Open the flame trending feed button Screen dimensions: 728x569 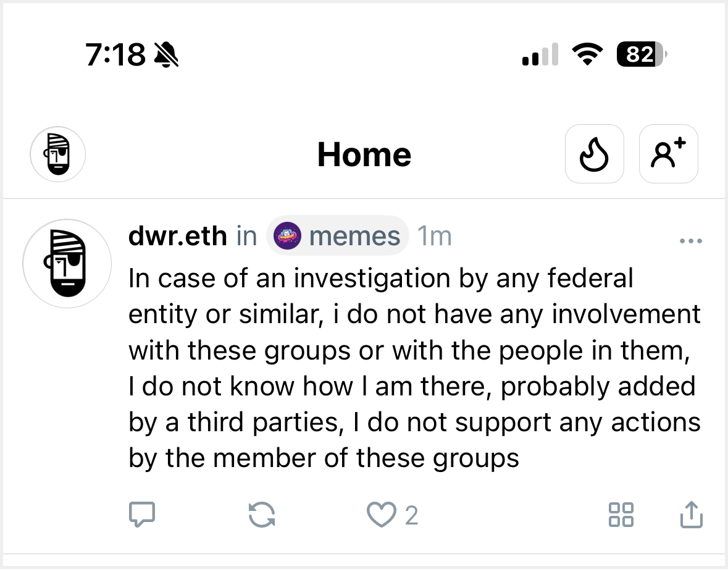594,154
